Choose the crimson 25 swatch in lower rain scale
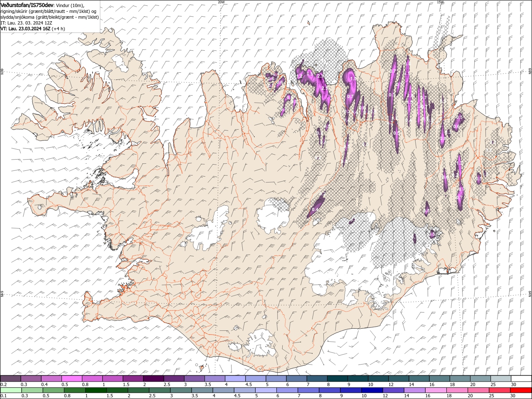This screenshot has height=399, width=532. click(500, 390)
